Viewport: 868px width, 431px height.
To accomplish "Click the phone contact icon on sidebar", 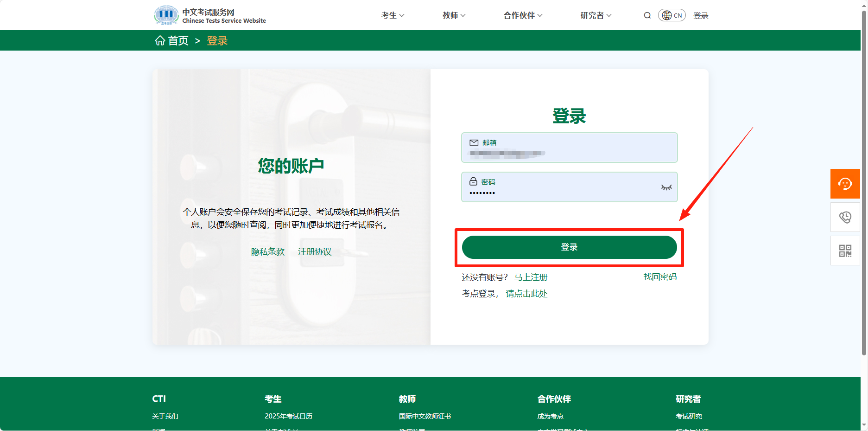I will click(845, 217).
